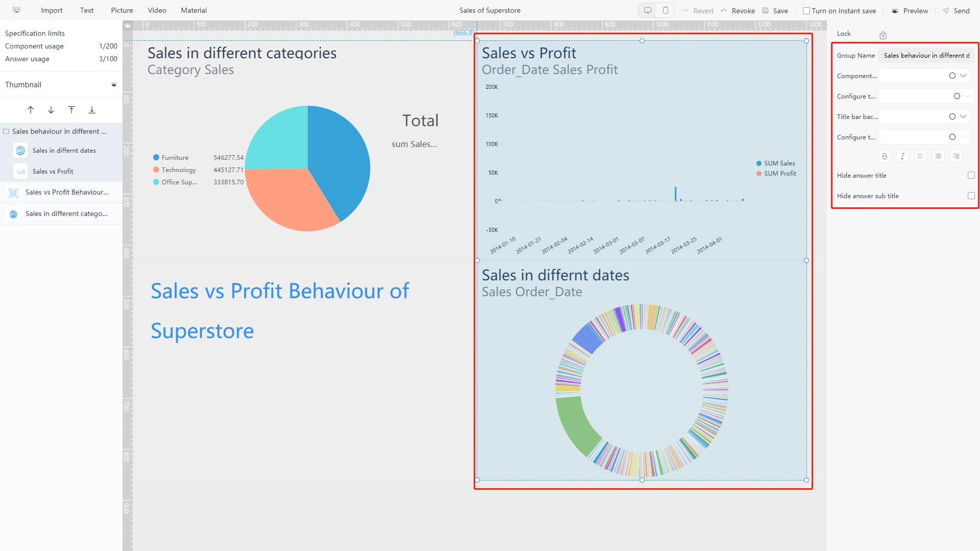Image resolution: width=980 pixels, height=551 pixels.
Task: Bring layer to top arrow icon
Action: (71, 110)
